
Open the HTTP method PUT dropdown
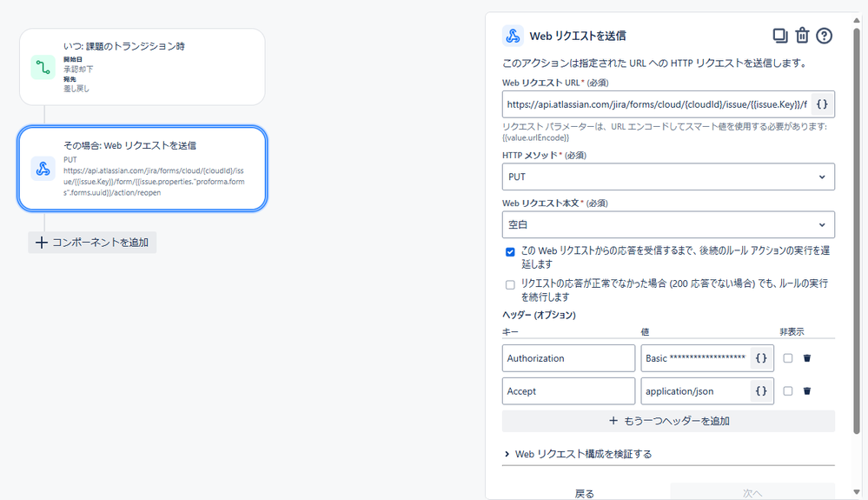pos(668,177)
